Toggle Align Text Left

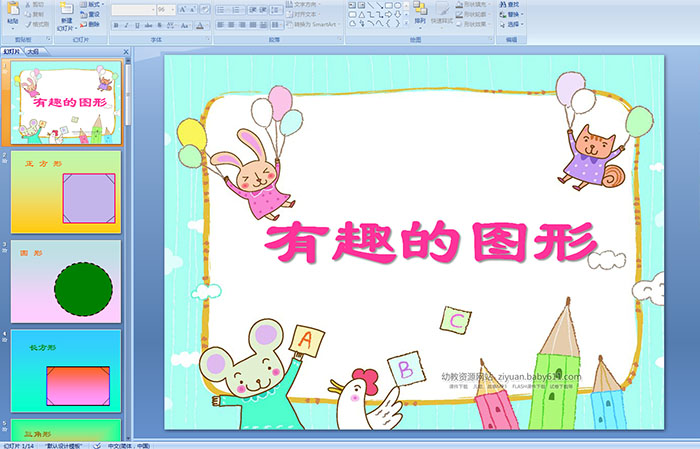(x=221, y=25)
